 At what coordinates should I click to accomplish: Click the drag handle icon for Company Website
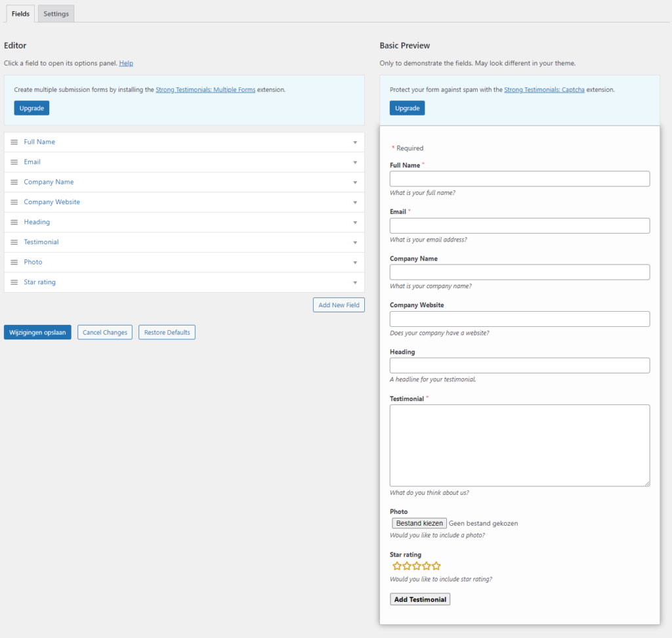(14, 202)
